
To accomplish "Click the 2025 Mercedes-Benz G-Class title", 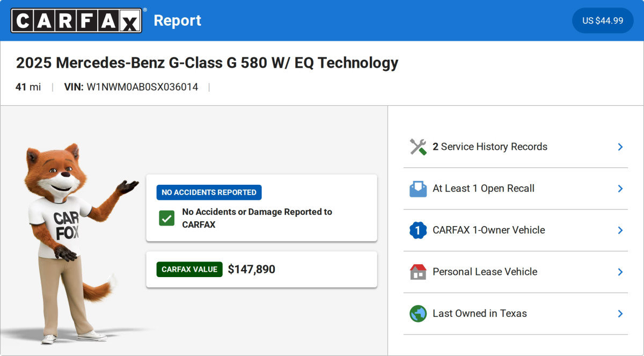I will click(x=207, y=63).
